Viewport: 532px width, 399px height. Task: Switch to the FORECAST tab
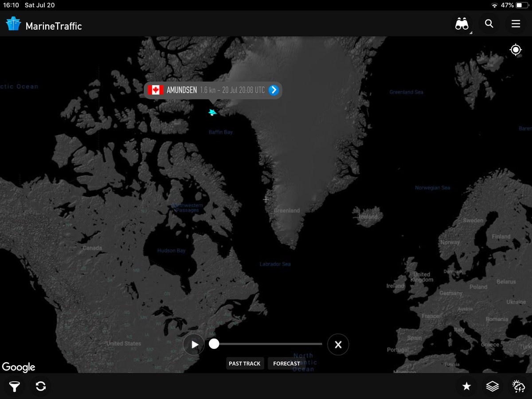pyautogui.click(x=286, y=363)
